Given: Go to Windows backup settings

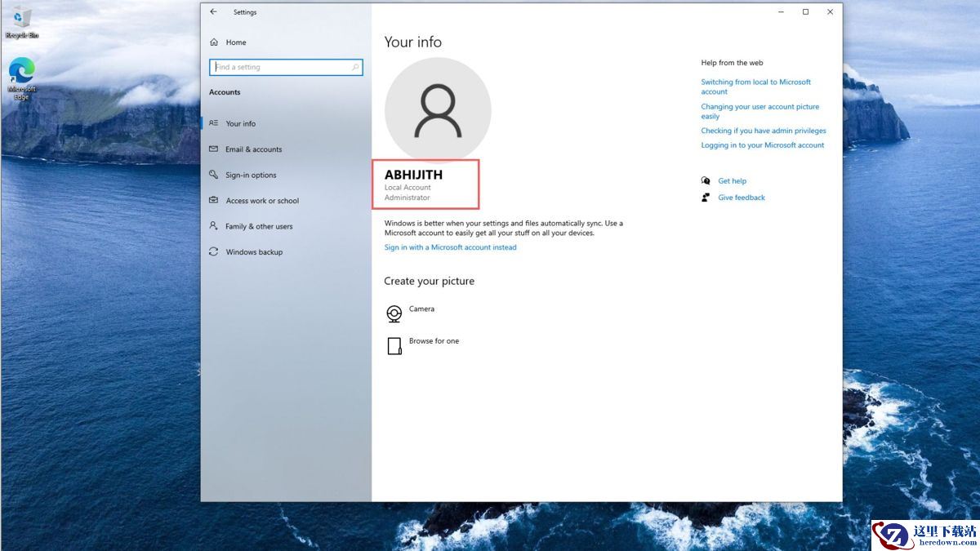Looking at the screenshot, I should tap(254, 252).
